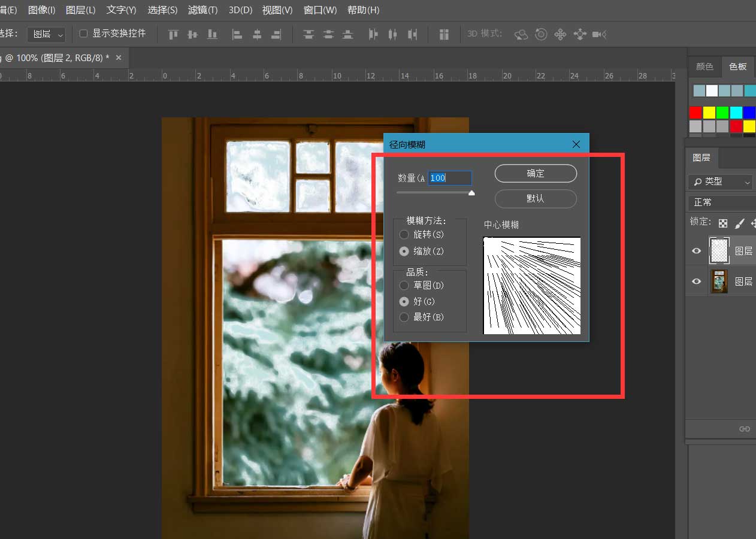This screenshot has height=539, width=756.
Task: Select align left edges icon
Action: (x=237, y=34)
